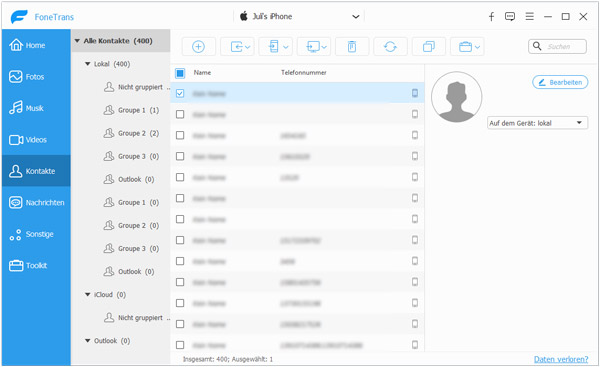600x367 pixels.
Task: Click the pencil icon in Bearbeiten button
Action: click(x=542, y=82)
